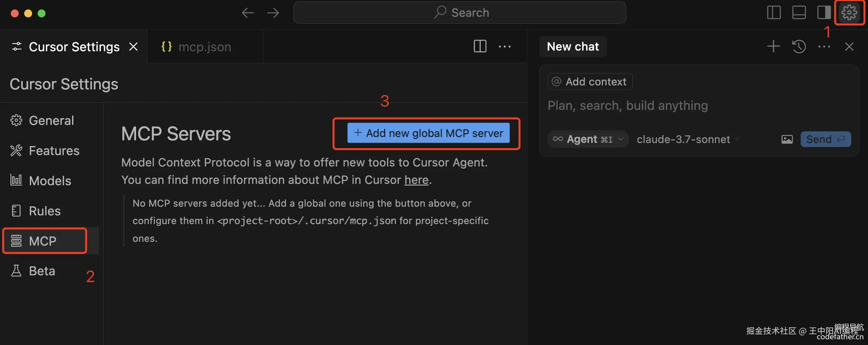
Task: Click the Send button in chat
Action: tap(825, 139)
